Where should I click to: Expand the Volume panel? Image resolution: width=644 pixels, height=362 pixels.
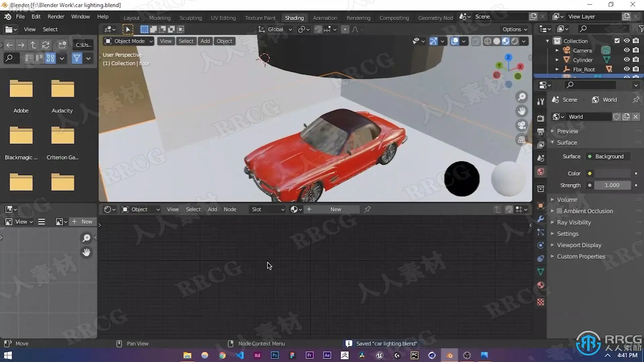pyautogui.click(x=567, y=200)
